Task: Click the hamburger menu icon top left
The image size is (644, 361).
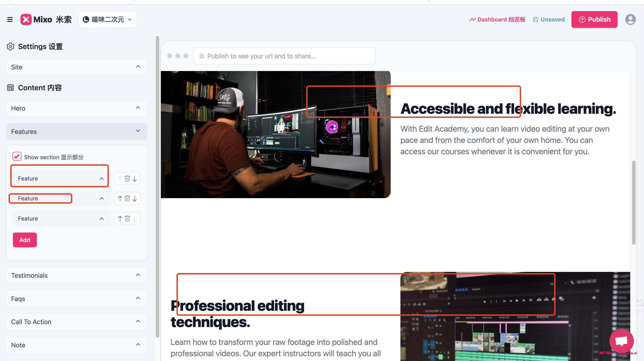Action: tap(10, 19)
